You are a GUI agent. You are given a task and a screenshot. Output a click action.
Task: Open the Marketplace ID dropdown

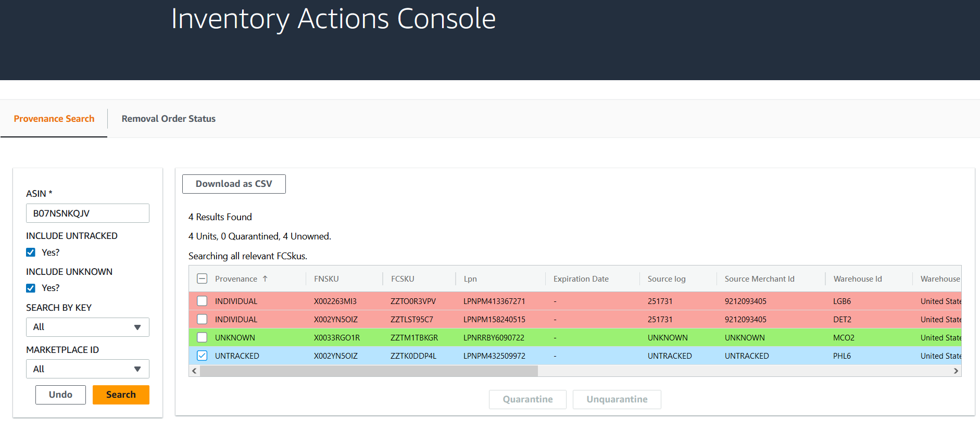87,369
